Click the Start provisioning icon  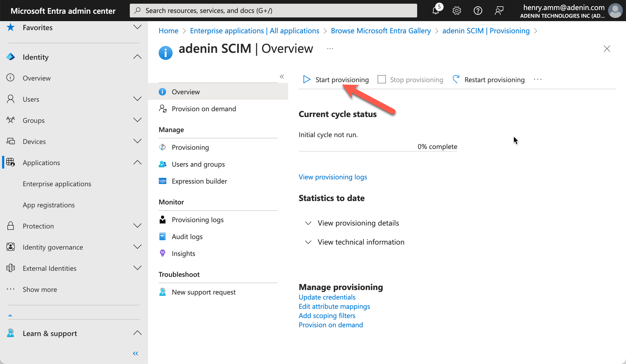(306, 79)
